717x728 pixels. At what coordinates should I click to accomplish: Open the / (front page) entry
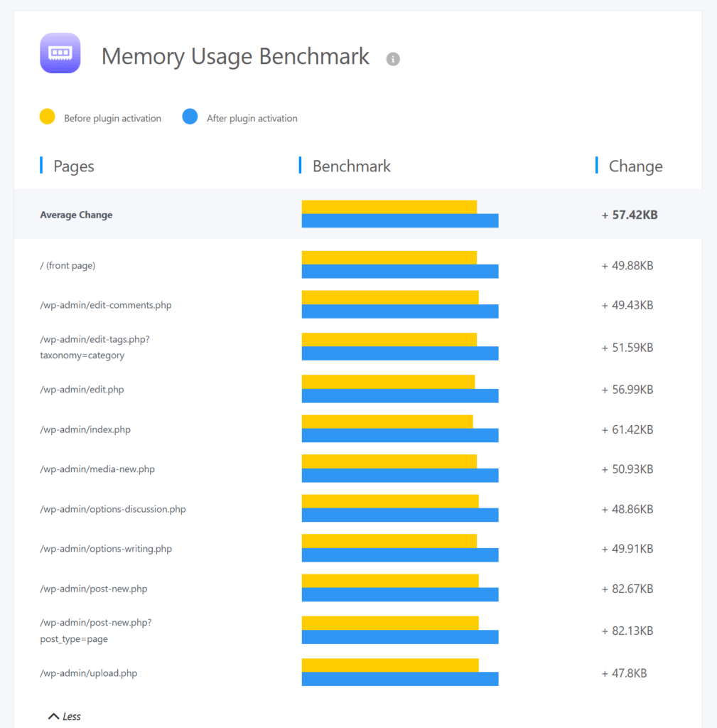68,266
